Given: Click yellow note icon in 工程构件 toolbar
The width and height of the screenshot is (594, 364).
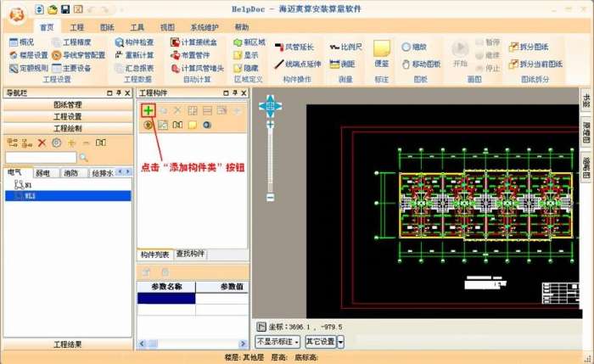Looking at the screenshot, I should (193, 125).
